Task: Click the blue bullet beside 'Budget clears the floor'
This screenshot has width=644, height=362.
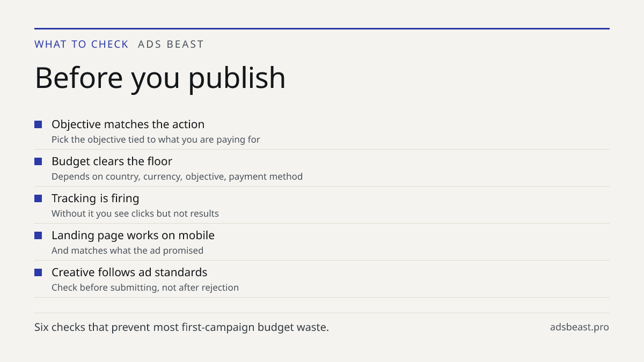Action: [x=38, y=161]
